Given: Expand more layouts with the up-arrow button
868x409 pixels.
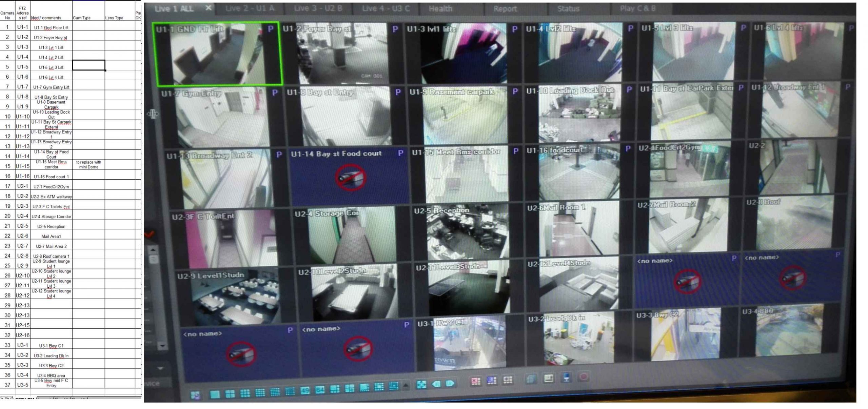Looking at the screenshot, I should [406, 386].
